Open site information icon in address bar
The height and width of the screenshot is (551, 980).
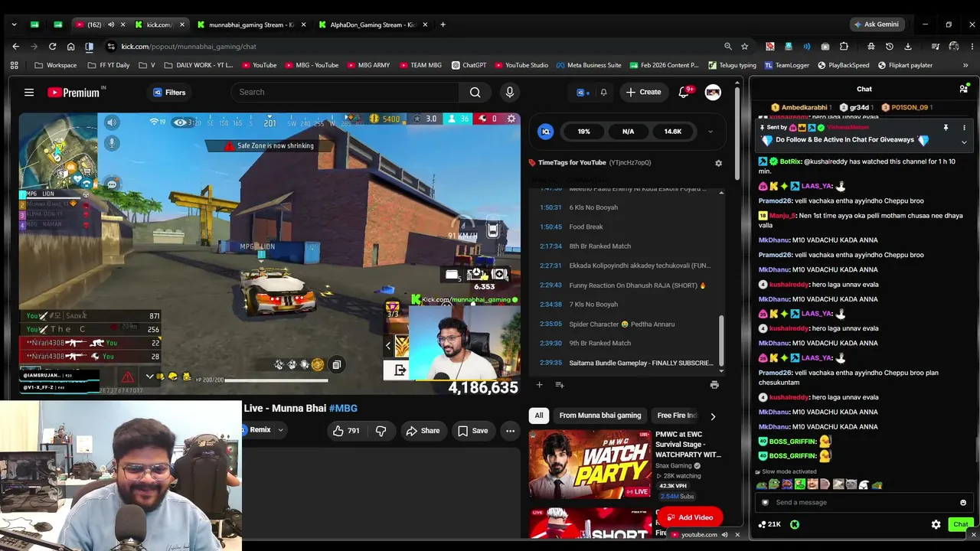point(111,47)
